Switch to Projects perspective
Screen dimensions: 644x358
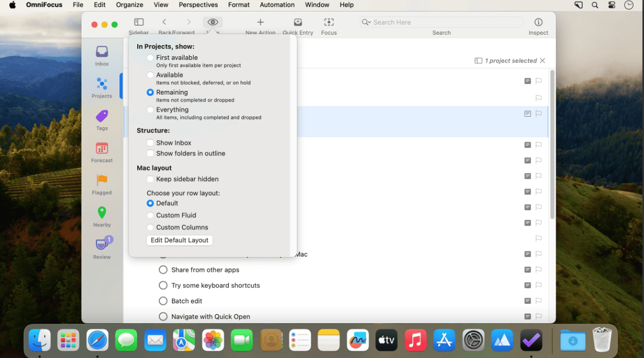(102, 88)
